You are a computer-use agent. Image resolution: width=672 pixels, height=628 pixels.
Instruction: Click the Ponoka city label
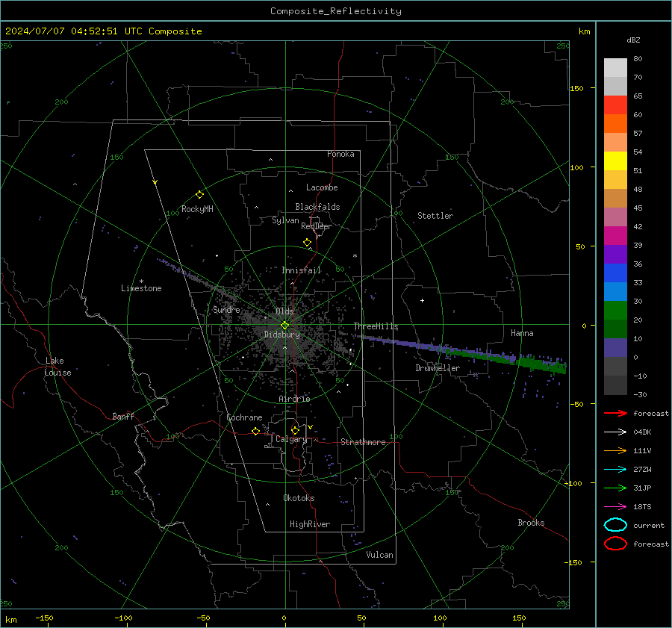tap(340, 154)
